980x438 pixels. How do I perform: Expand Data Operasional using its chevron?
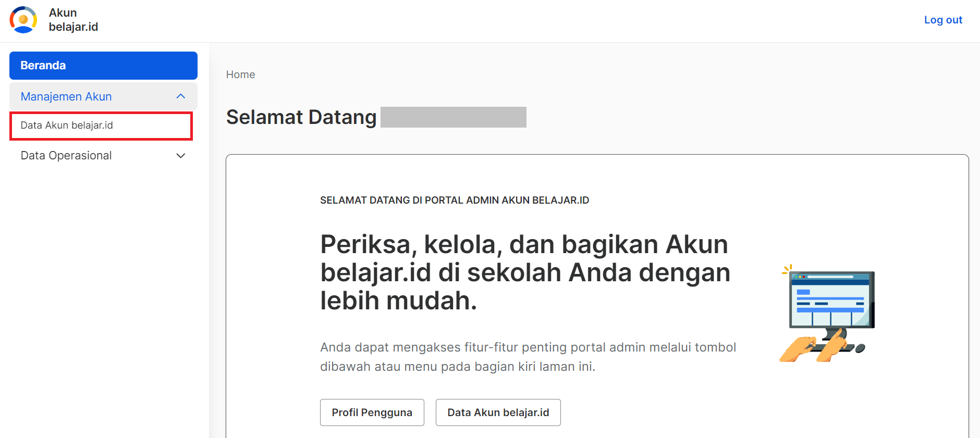tap(181, 156)
